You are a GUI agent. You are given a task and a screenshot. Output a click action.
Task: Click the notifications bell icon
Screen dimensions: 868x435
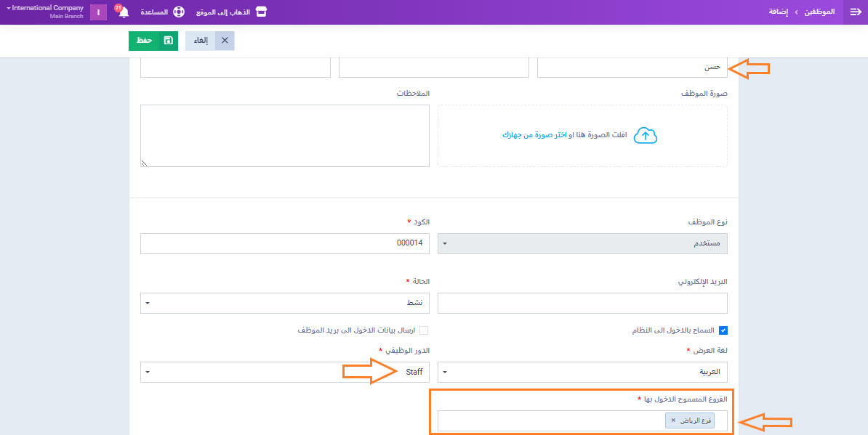click(x=124, y=13)
